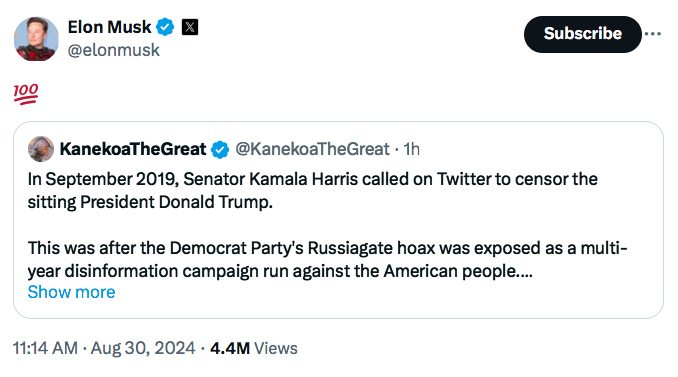Click the Subscribe button
This screenshot has width=678, height=377.
pyautogui.click(x=582, y=34)
